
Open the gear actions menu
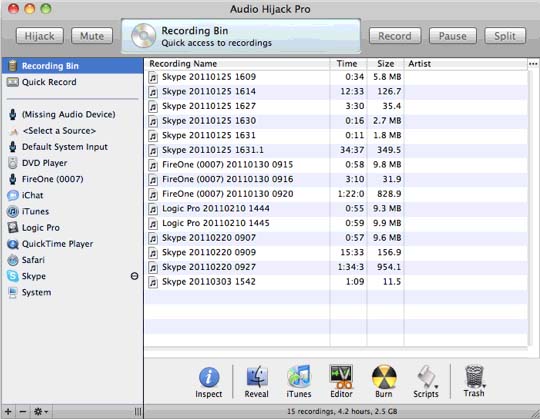pyautogui.click(x=41, y=411)
